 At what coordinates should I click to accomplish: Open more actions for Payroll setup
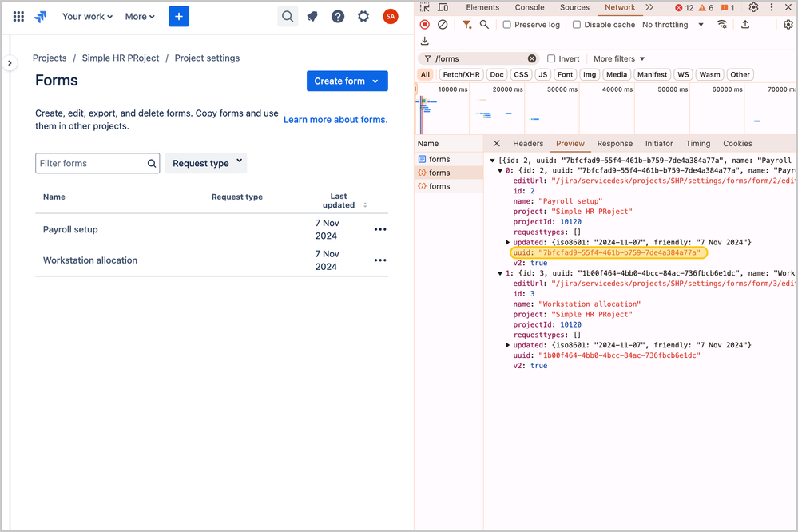click(380, 229)
